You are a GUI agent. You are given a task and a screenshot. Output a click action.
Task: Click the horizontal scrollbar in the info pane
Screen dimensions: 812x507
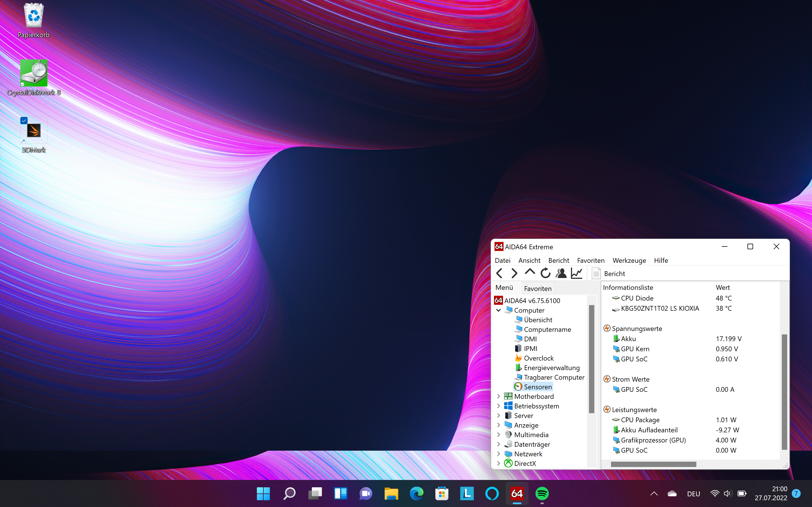point(653,464)
